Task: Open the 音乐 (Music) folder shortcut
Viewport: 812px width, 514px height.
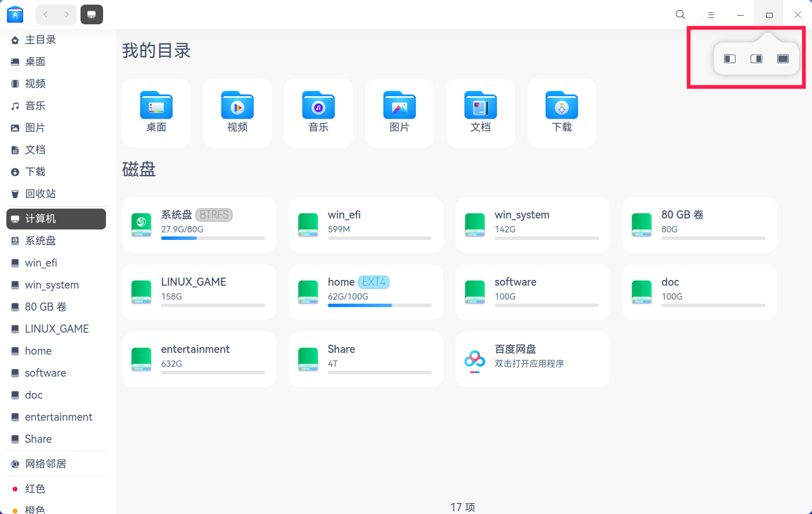Action: 318,112
